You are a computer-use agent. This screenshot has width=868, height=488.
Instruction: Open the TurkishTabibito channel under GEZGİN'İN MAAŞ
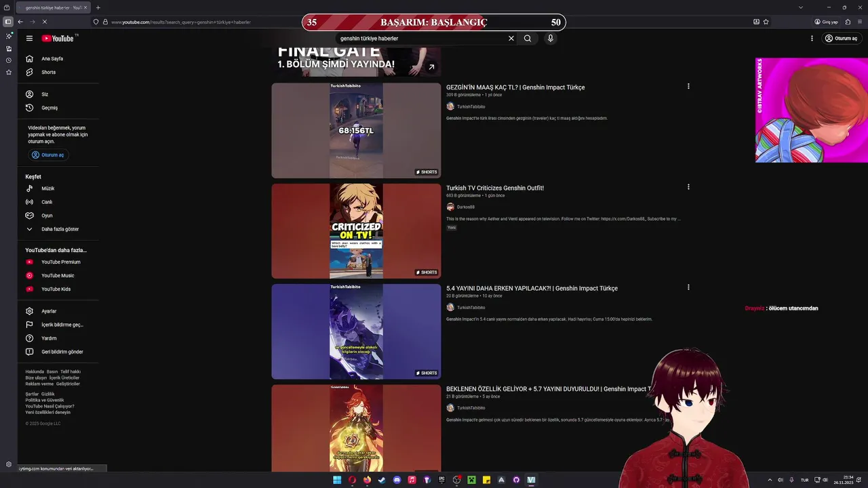tap(471, 106)
